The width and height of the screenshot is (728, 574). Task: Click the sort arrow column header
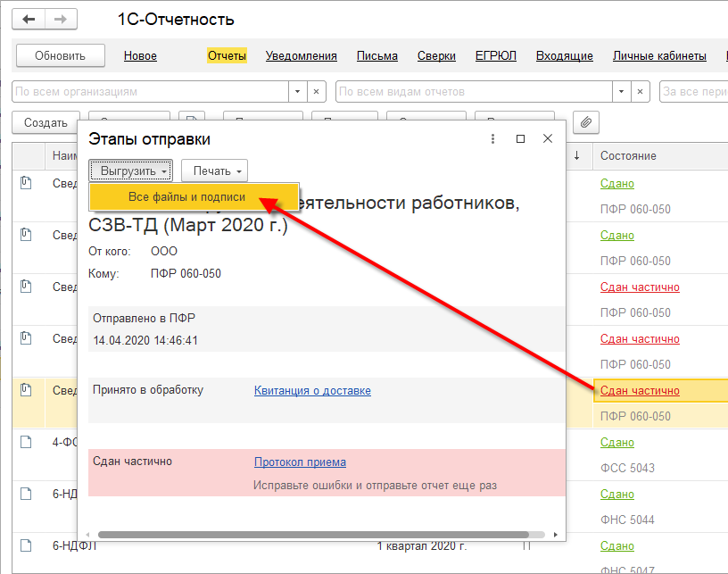click(576, 155)
